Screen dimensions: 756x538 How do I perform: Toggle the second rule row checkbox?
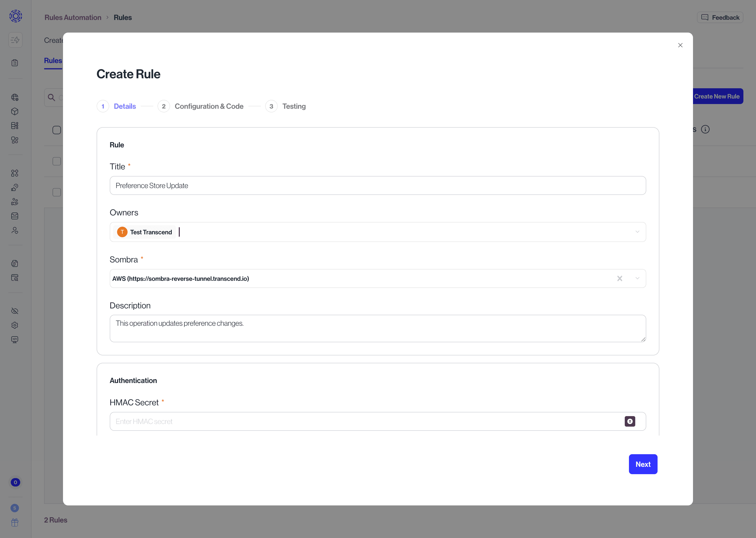pos(57,193)
